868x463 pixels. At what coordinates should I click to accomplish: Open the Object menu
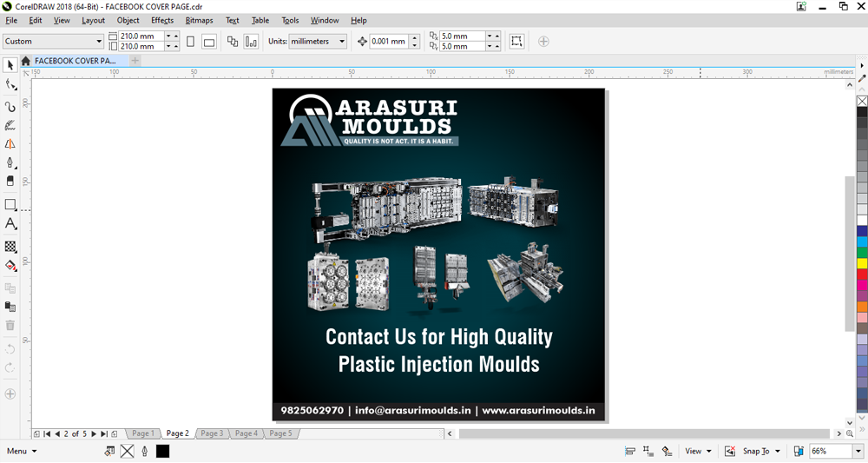point(128,21)
